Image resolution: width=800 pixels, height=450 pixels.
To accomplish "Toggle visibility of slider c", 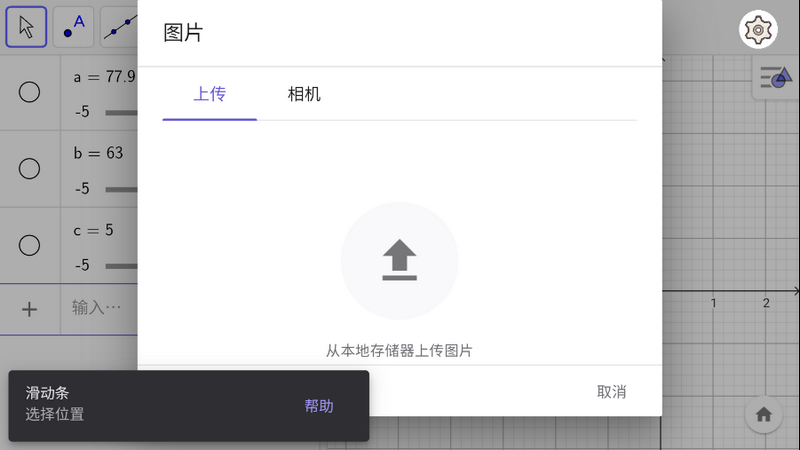I will coord(30,245).
